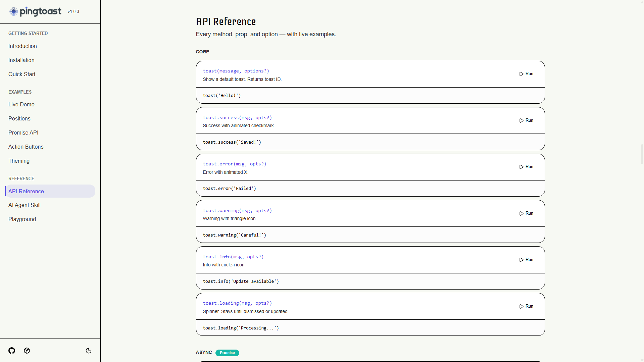
Task: Run the toast(message, options?) example
Action: tap(526, 74)
